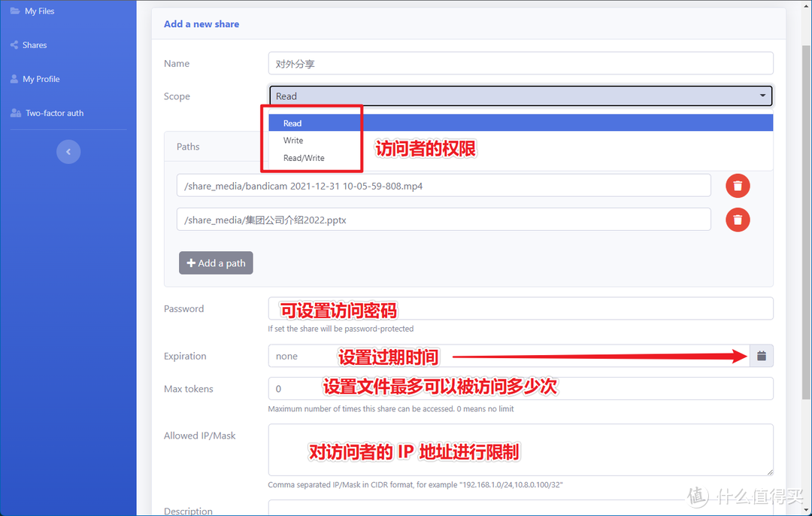Image resolution: width=812 pixels, height=516 pixels.
Task: Click the Name field containing 对外分享
Action: point(520,63)
